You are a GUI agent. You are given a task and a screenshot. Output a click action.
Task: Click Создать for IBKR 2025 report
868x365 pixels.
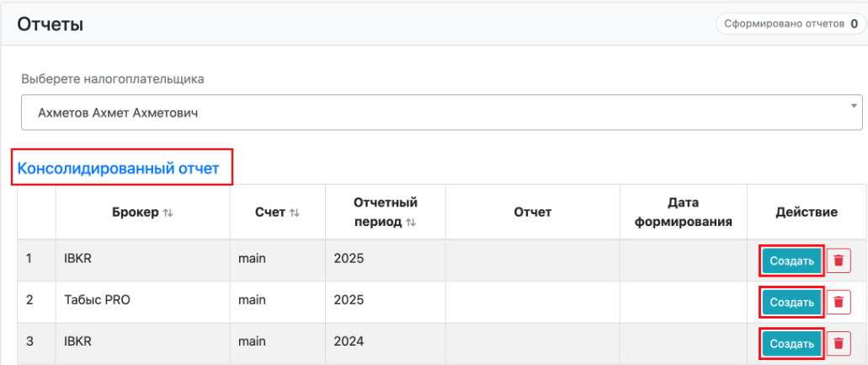(791, 260)
